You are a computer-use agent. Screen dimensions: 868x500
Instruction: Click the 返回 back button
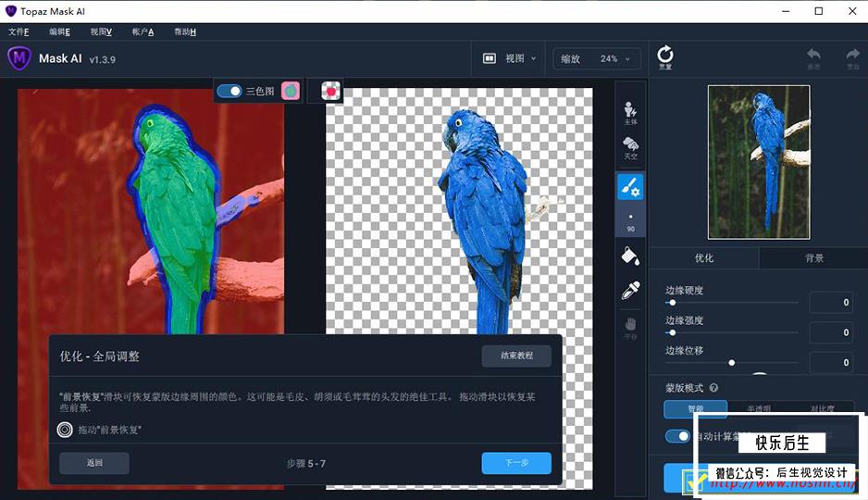(94, 463)
